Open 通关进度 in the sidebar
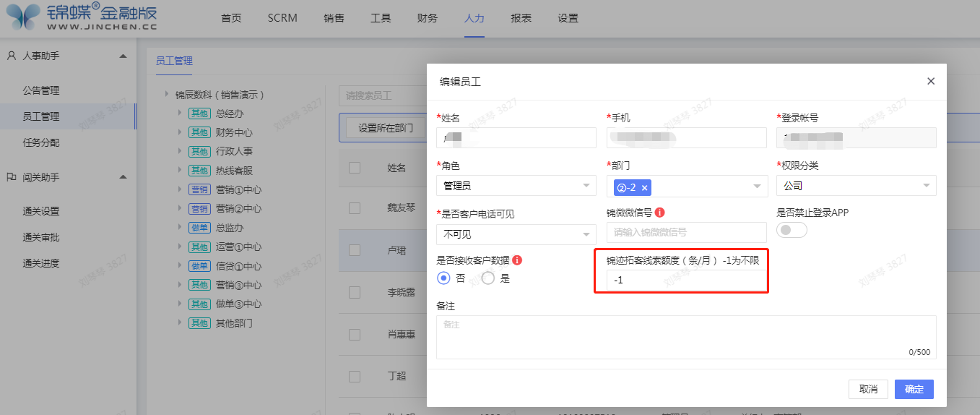 tap(40, 263)
